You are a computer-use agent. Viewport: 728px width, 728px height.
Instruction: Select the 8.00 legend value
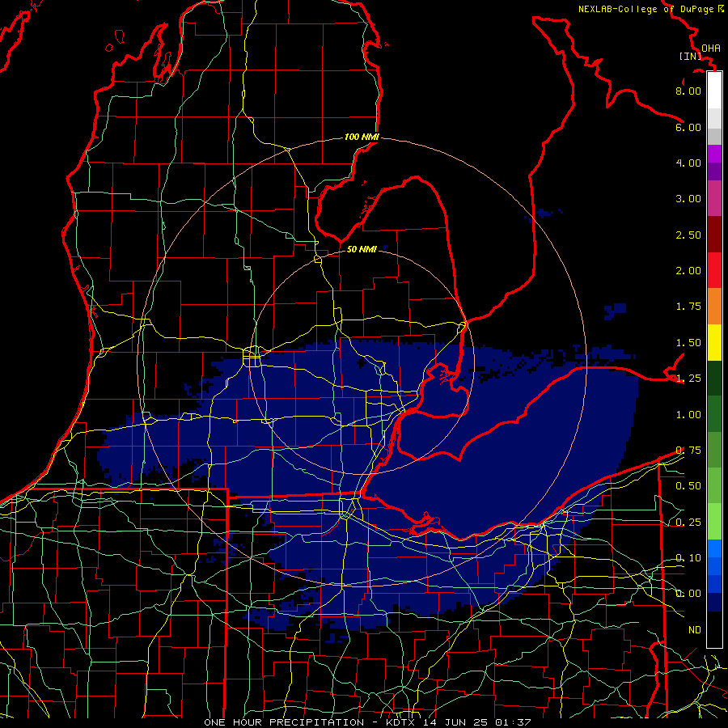(x=688, y=91)
